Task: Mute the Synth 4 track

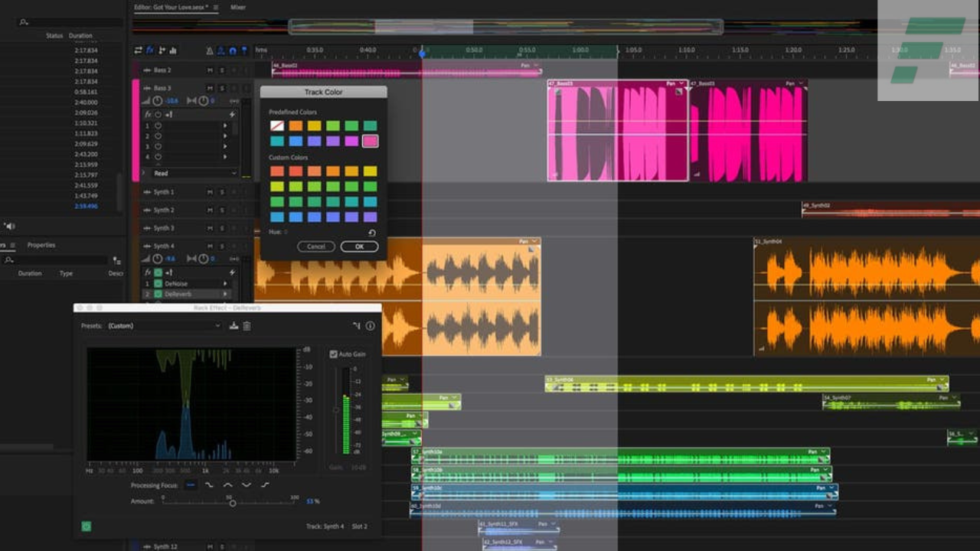Action: pos(210,246)
